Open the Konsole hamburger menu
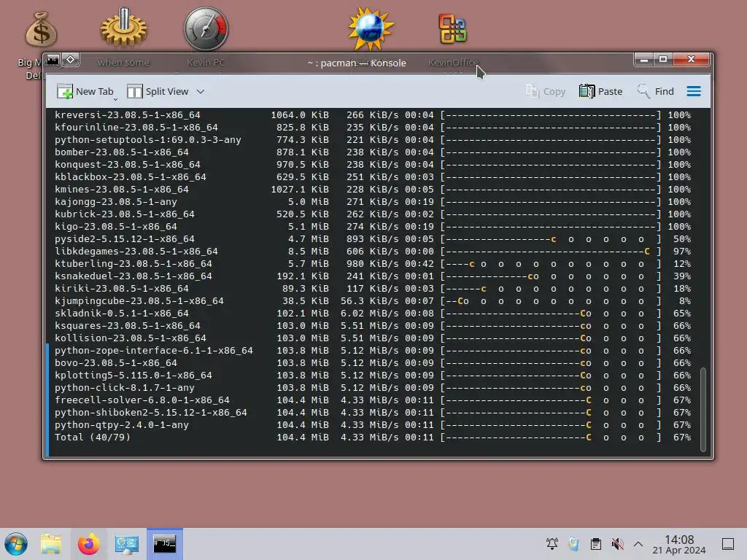The width and height of the screenshot is (747, 560). click(694, 91)
